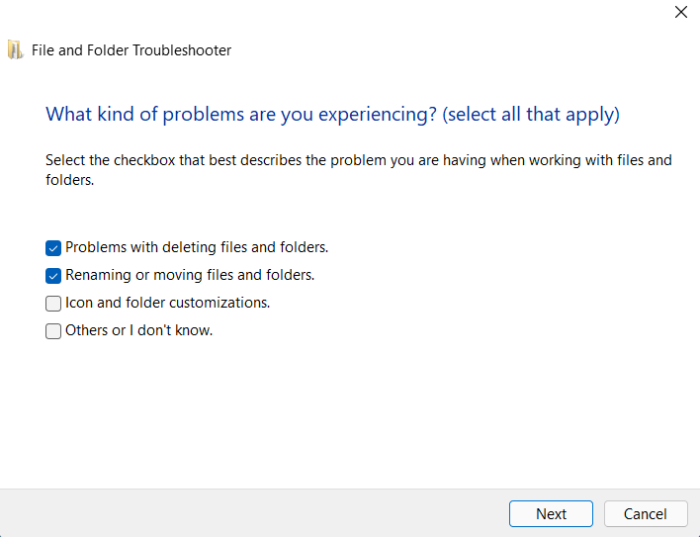Tick the Others or I don't know checkbox
Image resolution: width=700 pixels, height=537 pixels.
[x=54, y=331]
